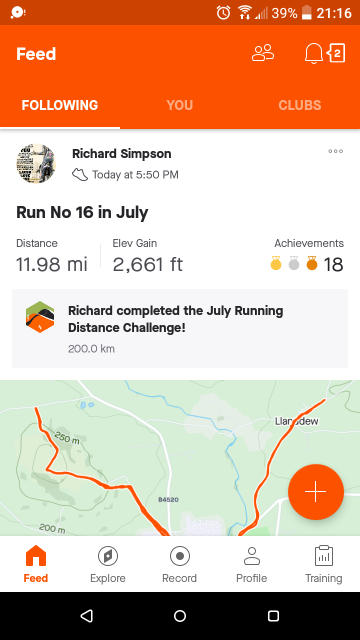Open the Profile person icon
360x640 pixels.
(251, 556)
